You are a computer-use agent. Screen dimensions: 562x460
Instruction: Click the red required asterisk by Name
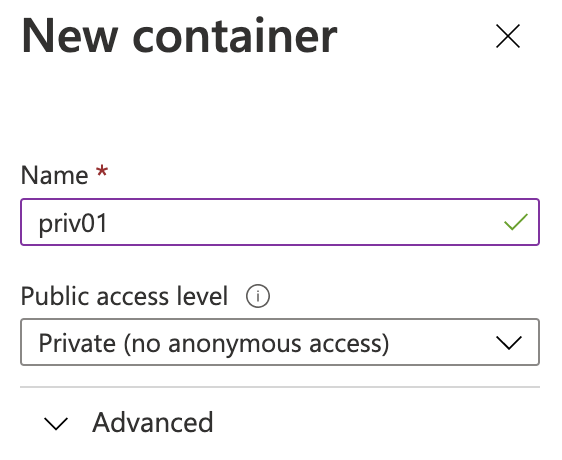[102, 171]
